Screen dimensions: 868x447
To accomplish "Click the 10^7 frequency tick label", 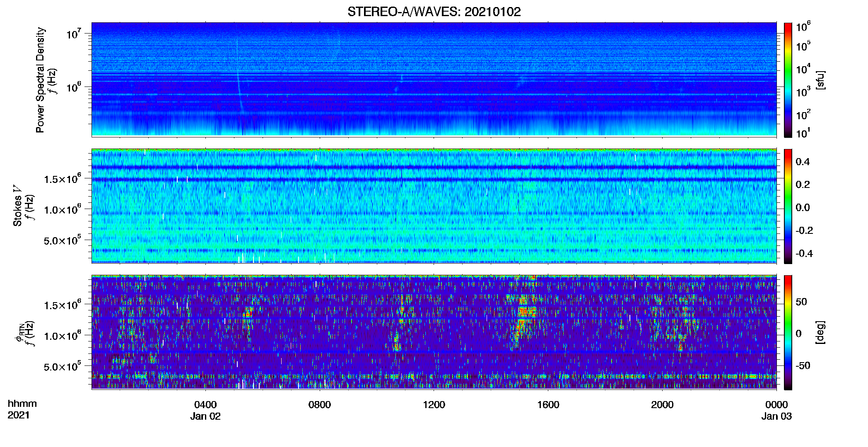I will (x=73, y=34).
